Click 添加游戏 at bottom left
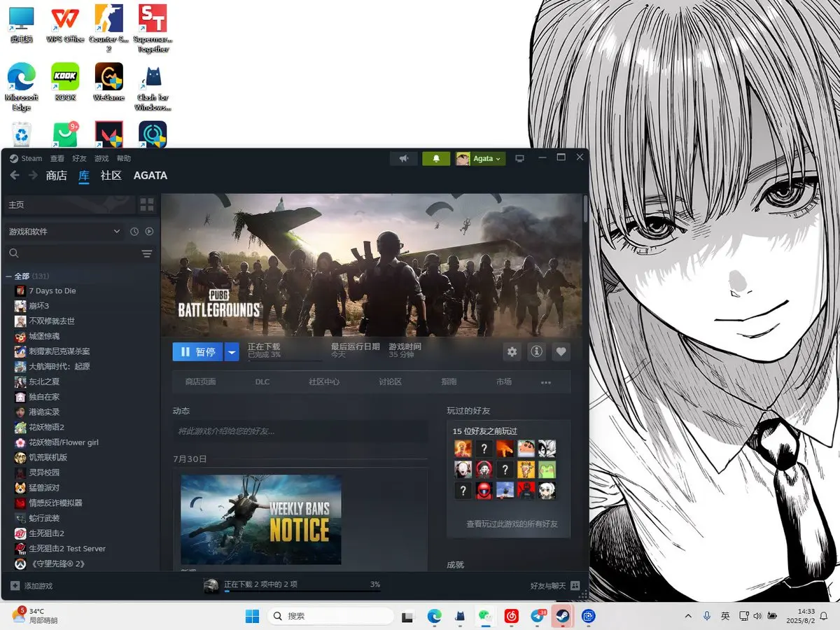 [31, 586]
